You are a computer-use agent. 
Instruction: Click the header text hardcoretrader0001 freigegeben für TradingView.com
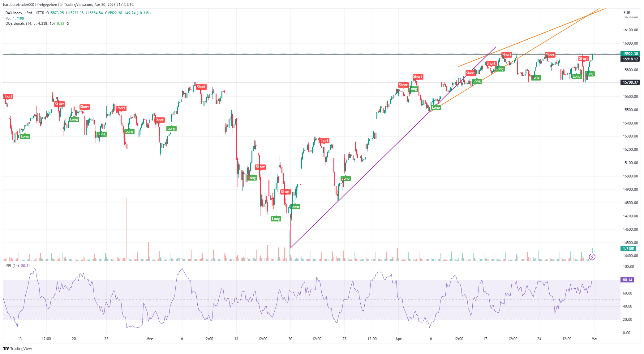point(48,5)
